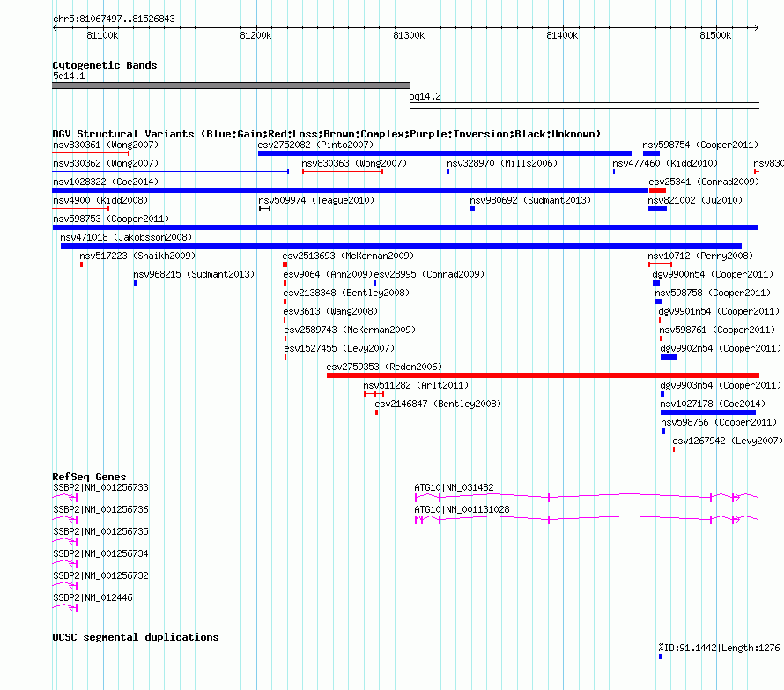The width and height of the screenshot is (784, 690).
Task: Open variant nsv1027178 (Coe2014)
Action: [713, 404]
